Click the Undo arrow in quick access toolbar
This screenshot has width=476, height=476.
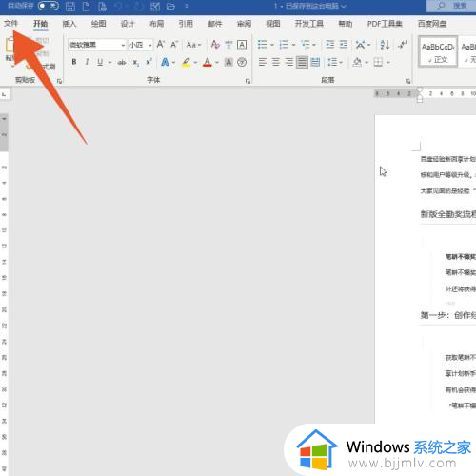click(x=118, y=7)
